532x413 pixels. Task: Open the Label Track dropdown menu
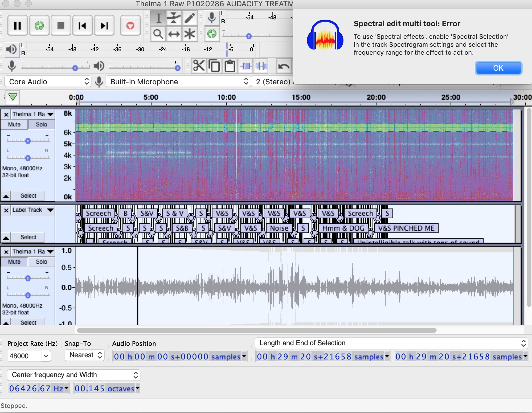(32, 210)
